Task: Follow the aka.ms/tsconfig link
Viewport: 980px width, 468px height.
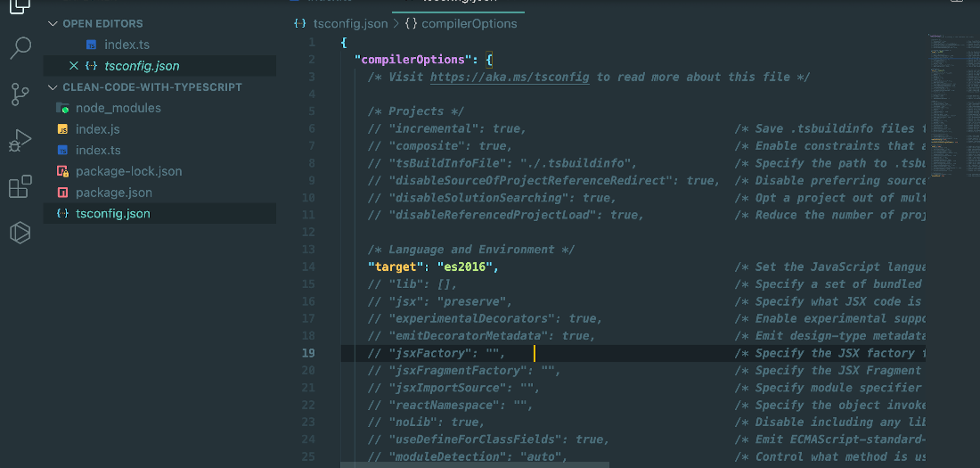Action: pos(510,77)
